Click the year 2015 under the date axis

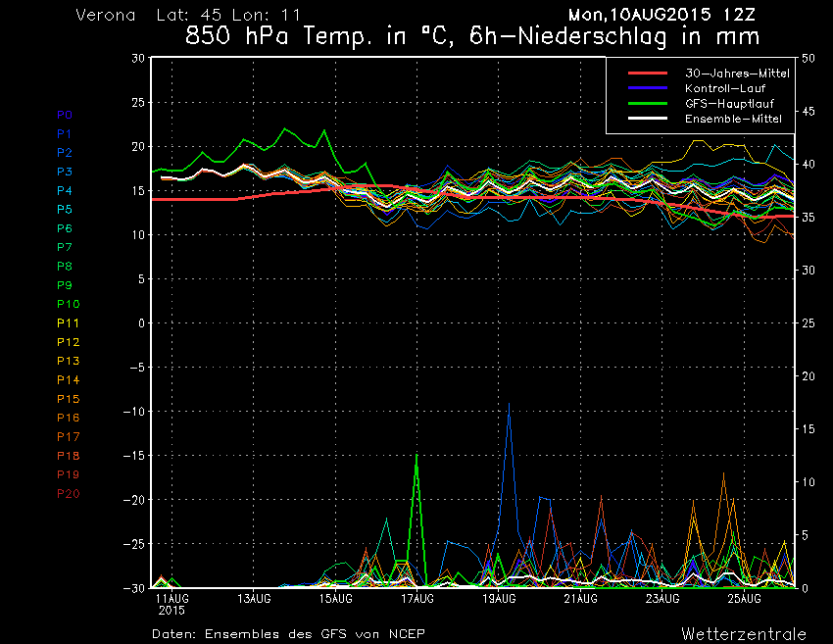pos(171,611)
